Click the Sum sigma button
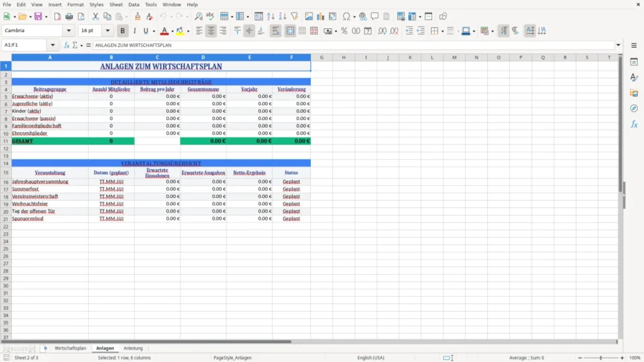 point(75,45)
